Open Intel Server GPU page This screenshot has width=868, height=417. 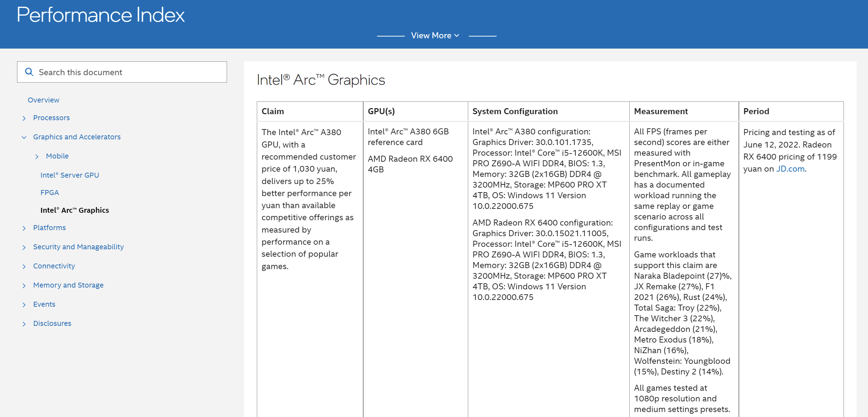(70, 175)
